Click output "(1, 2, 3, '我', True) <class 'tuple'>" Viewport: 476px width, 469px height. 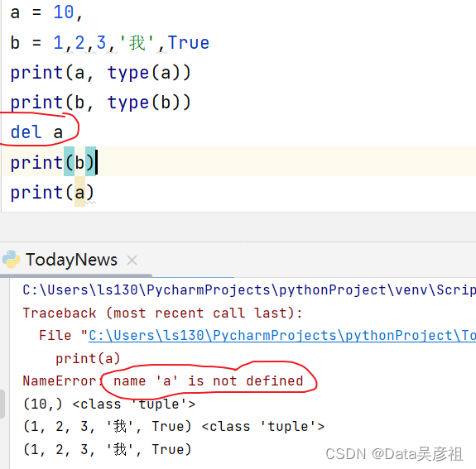tap(174, 427)
